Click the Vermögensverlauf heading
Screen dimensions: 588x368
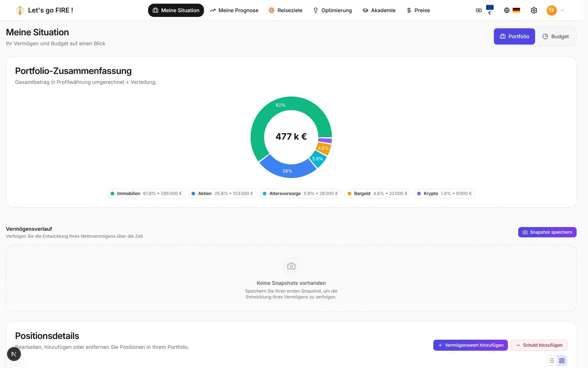point(29,229)
